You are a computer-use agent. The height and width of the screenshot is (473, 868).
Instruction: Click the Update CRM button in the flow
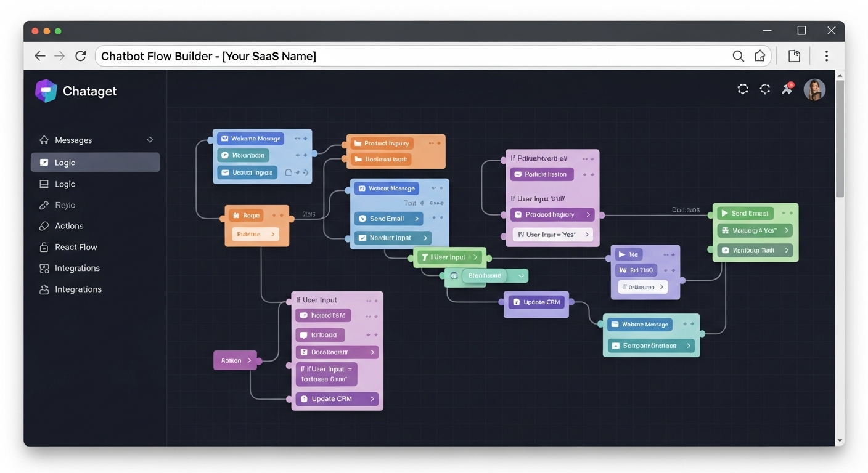(x=536, y=302)
